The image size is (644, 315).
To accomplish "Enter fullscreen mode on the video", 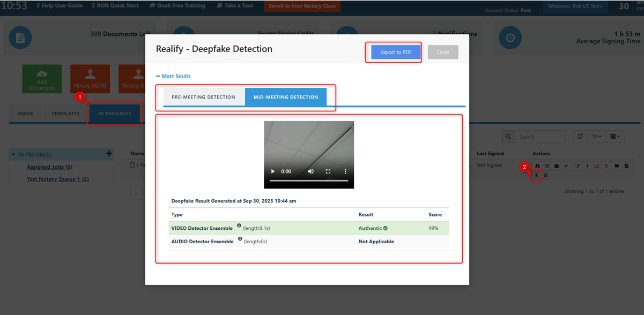I will pyautogui.click(x=328, y=171).
